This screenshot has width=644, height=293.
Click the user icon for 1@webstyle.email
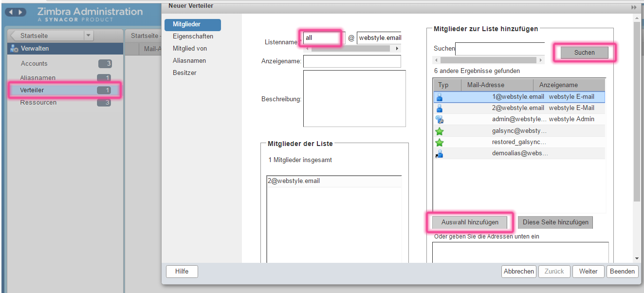pos(440,97)
